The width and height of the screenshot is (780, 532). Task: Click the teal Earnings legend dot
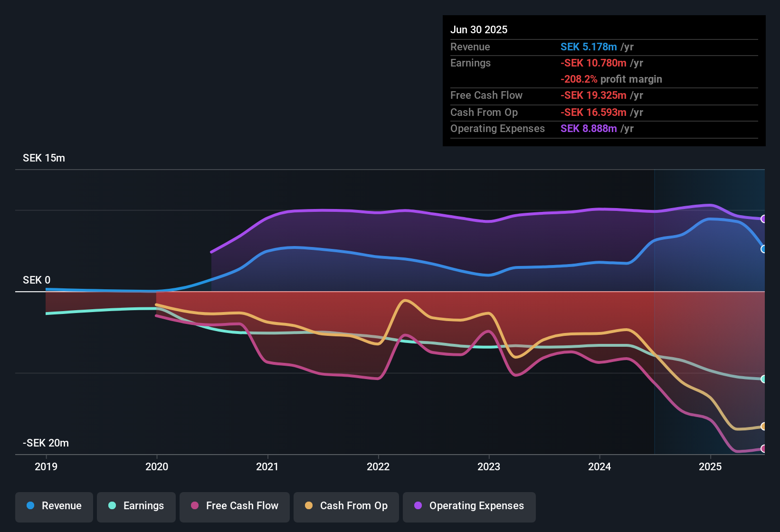(112, 506)
